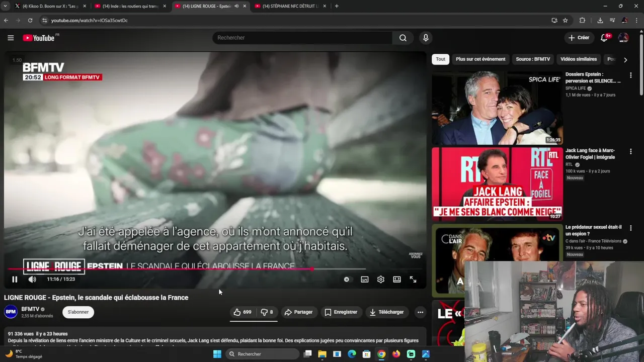The image size is (644, 362).
Task: Enter full screen mode
Action: 413,279
